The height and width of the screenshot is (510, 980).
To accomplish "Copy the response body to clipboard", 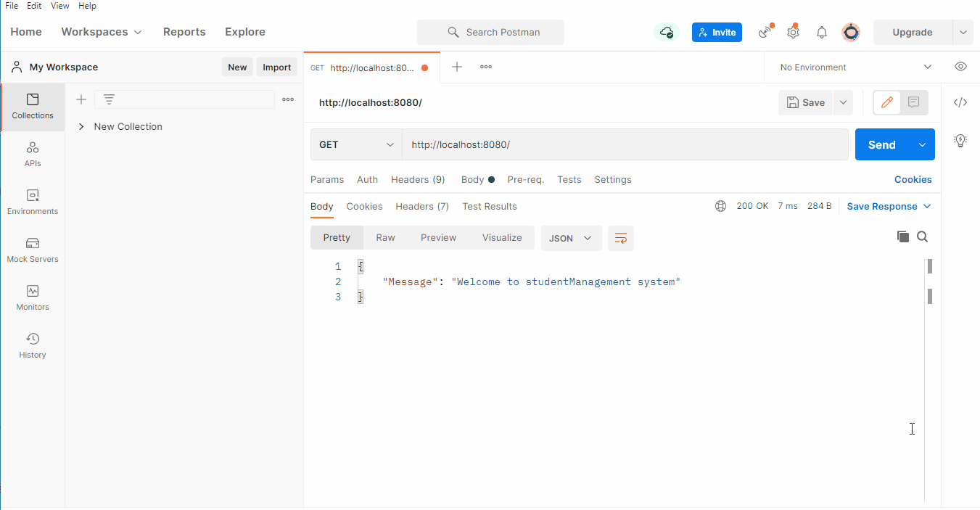I will [x=903, y=237].
